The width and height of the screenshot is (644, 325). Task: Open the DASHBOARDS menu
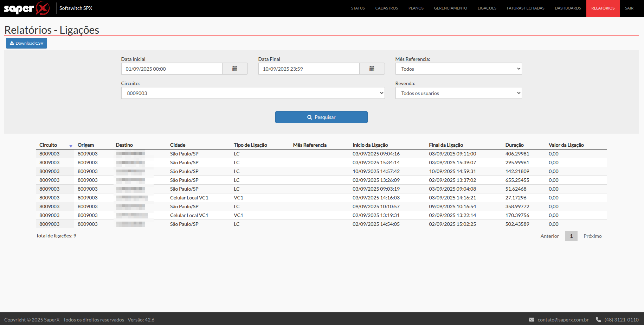click(x=568, y=8)
